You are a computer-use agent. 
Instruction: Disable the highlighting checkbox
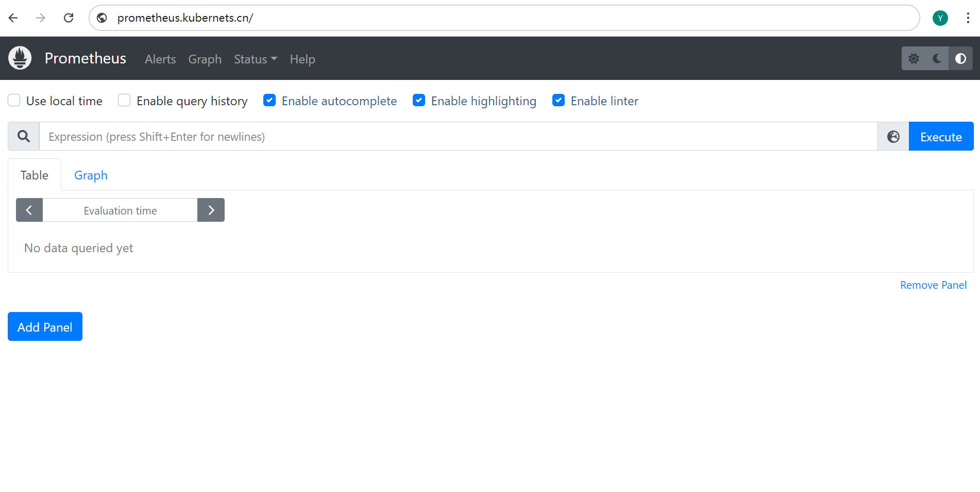coord(419,100)
